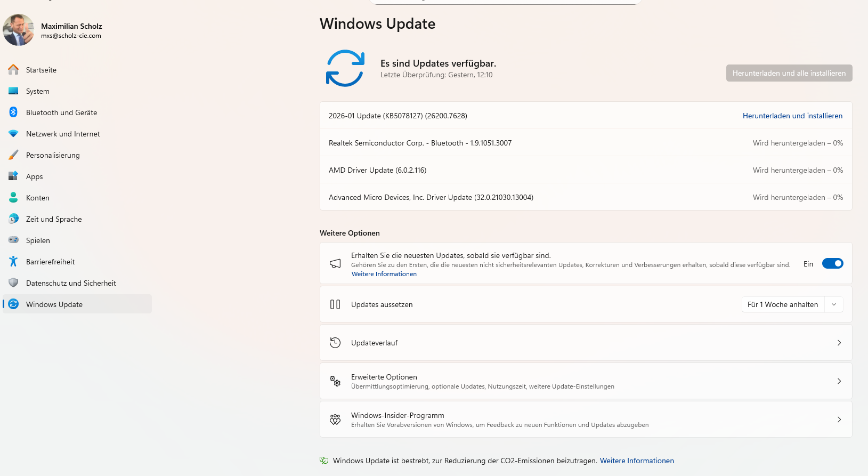Turn off the newest updates toggle
868x476 pixels.
(x=832, y=263)
